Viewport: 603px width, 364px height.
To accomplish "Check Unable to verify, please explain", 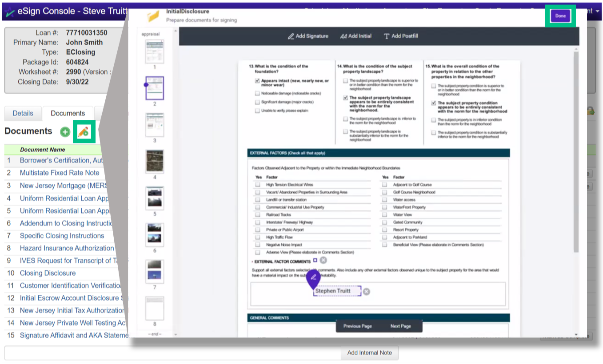I will coord(257,111).
